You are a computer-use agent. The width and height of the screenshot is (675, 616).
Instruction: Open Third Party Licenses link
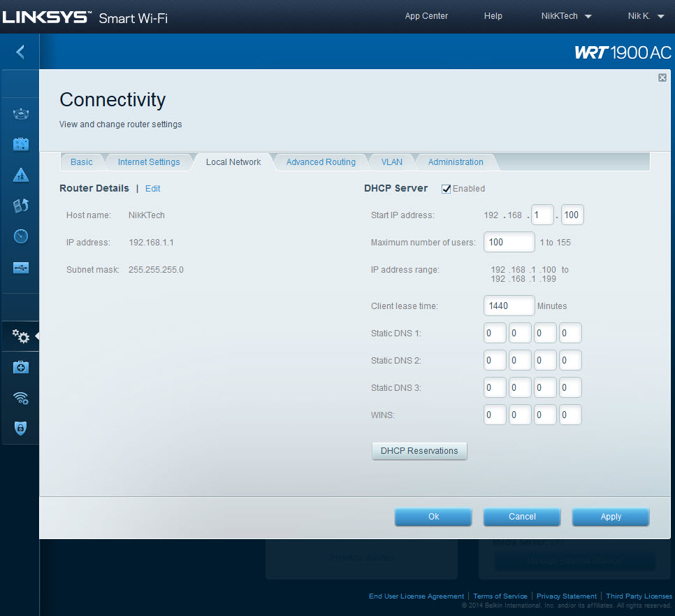point(639,596)
